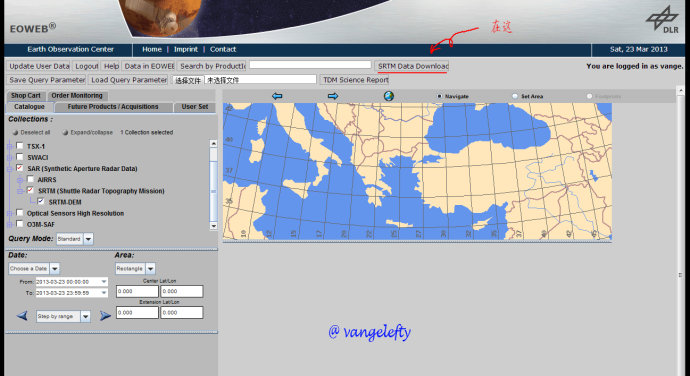Check the O3M-SAF checkbox
This screenshot has width=690, height=376.
(20, 224)
